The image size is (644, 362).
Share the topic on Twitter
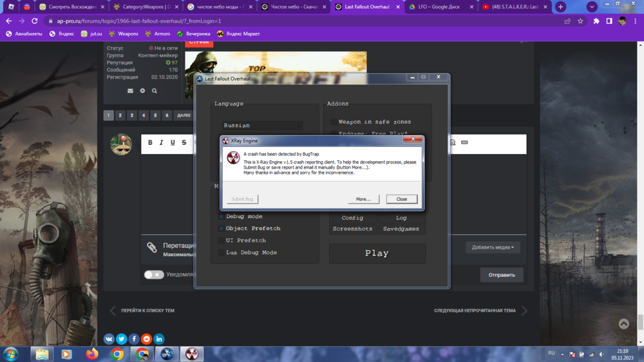(x=122, y=339)
